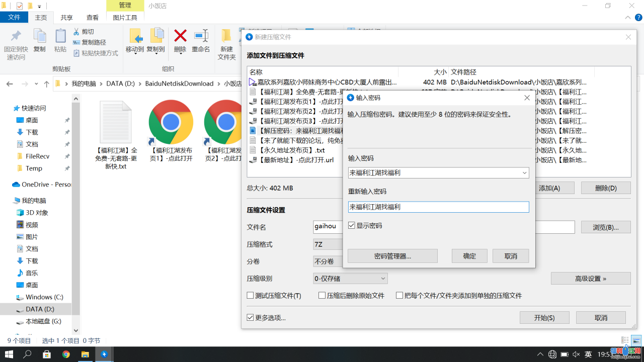Switch to the 查看 ribbon tab
The width and height of the screenshot is (644, 362).
[x=93, y=17]
